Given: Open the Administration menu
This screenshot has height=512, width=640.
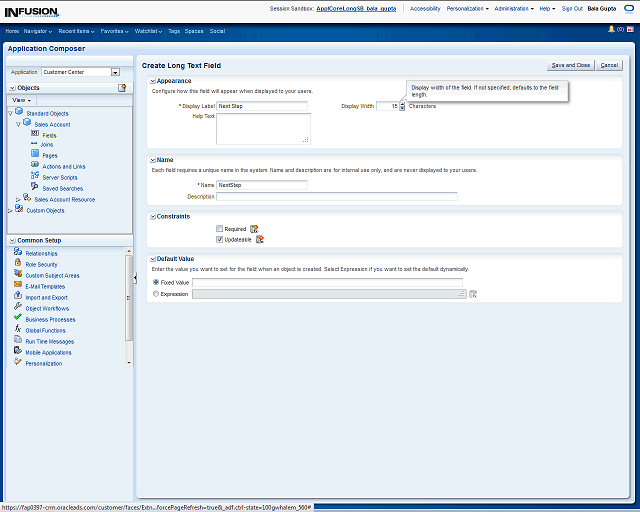Looking at the screenshot, I should click(x=513, y=8).
